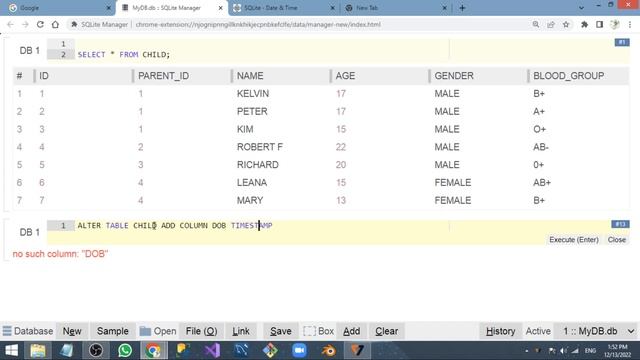The height and width of the screenshot is (360, 640).
Task: Bookmark this page with the star icon
Action: pyautogui.click(x=566, y=24)
